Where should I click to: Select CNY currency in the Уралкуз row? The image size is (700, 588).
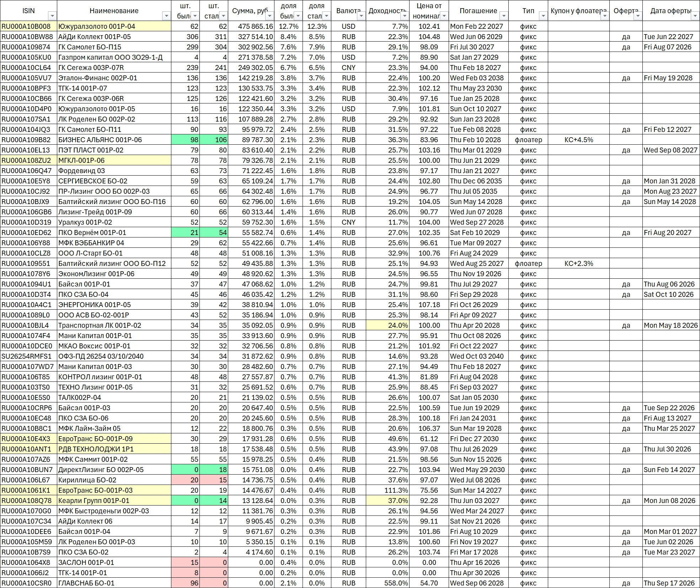(x=348, y=222)
